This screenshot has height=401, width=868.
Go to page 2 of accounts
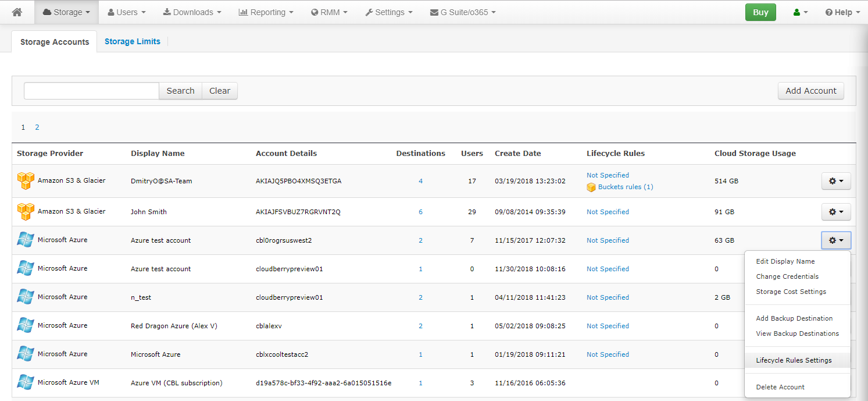point(37,127)
